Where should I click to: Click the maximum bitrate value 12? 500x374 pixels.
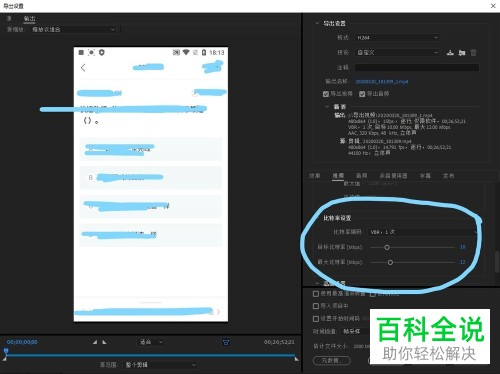click(462, 262)
